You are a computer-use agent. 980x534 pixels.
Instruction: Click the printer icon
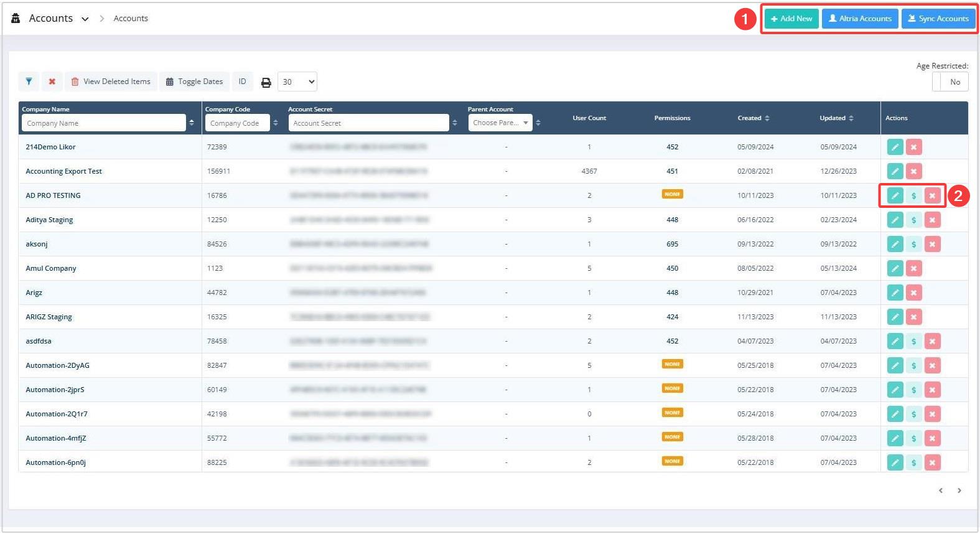tap(266, 82)
